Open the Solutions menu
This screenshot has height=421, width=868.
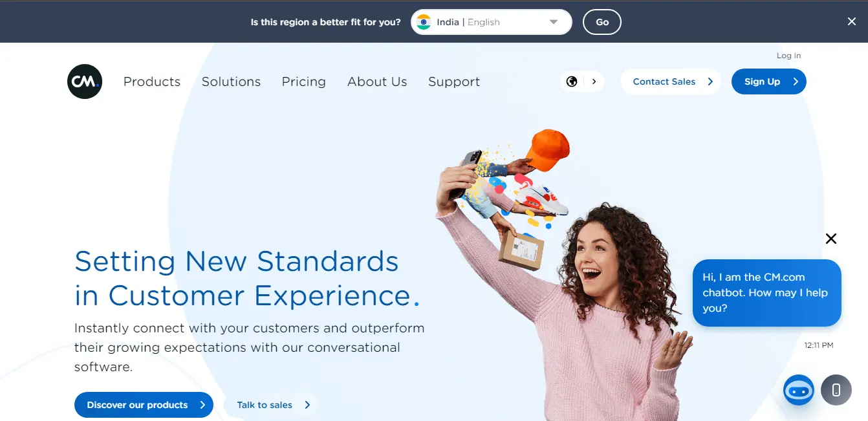[x=231, y=81]
